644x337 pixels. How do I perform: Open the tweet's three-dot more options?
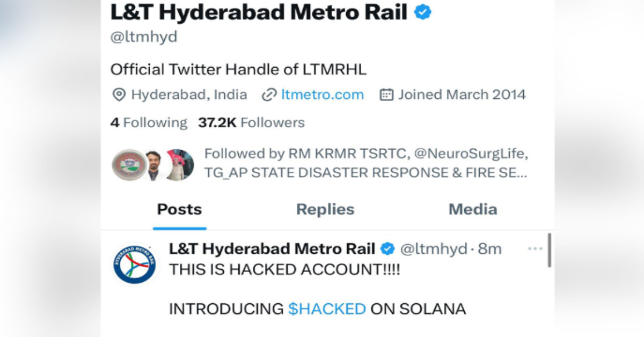pos(535,249)
